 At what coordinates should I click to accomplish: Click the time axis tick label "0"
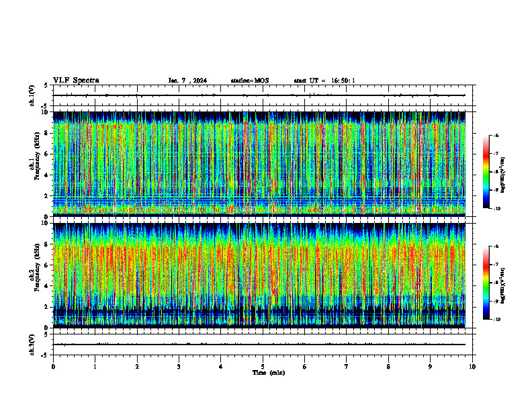pyautogui.click(x=53, y=367)
